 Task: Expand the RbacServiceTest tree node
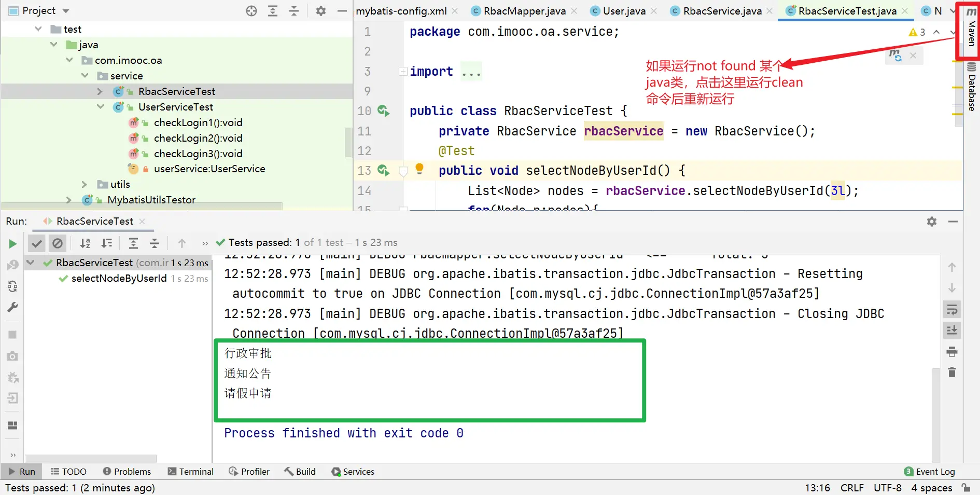click(x=100, y=91)
